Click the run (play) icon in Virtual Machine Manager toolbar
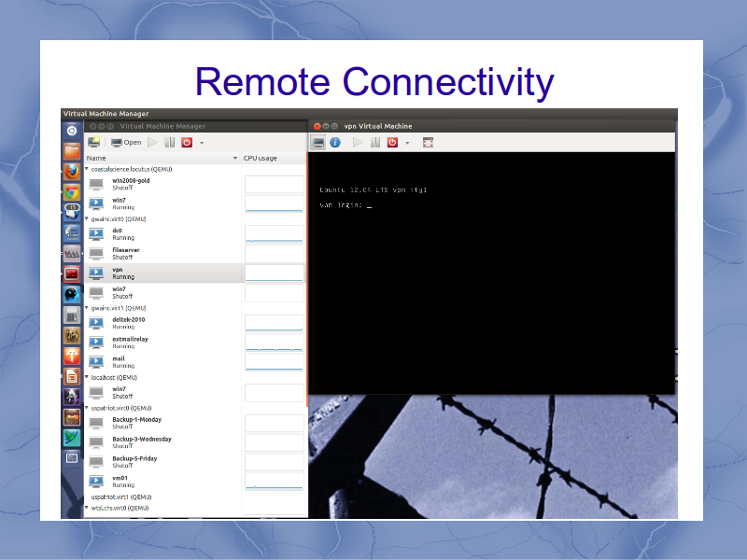Image resolution: width=747 pixels, height=560 pixels. coord(152,143)
